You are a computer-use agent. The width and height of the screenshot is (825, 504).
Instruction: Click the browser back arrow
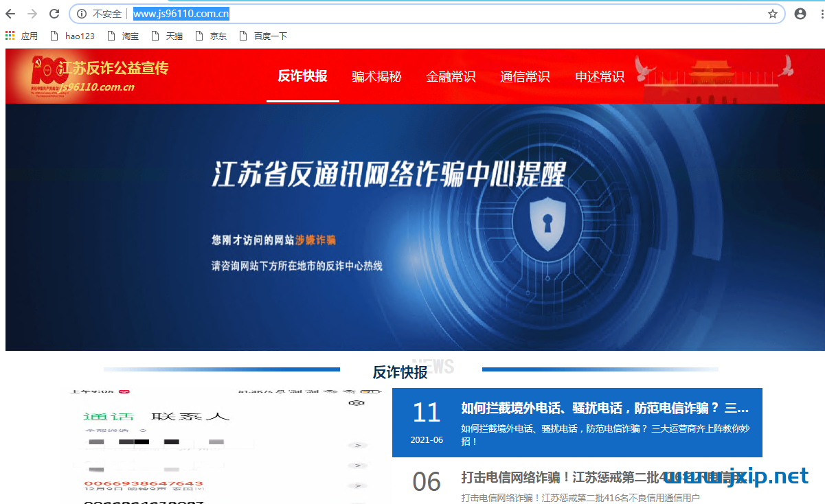[10, 14]
